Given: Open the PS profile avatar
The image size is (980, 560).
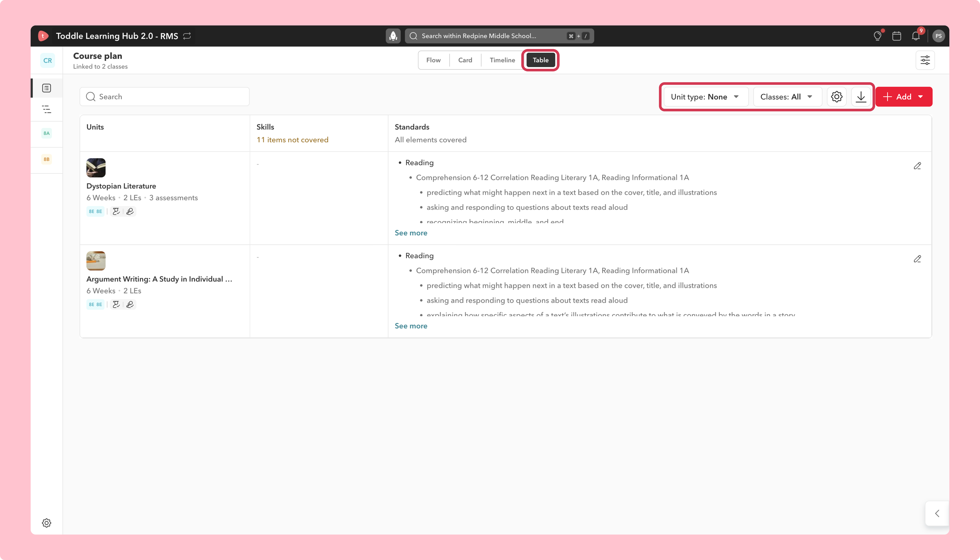Looking at the screenshot, I should pos(938,36).
